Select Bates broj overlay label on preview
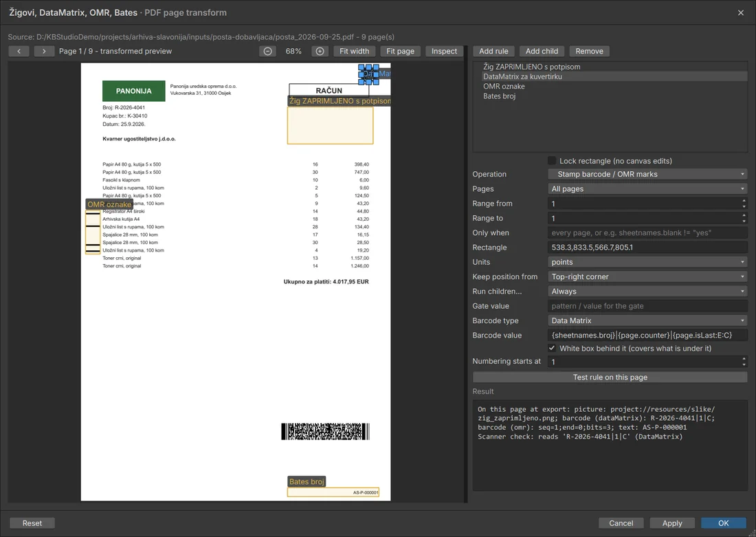This screenshot has height=537, width=756. coord(307,481)
